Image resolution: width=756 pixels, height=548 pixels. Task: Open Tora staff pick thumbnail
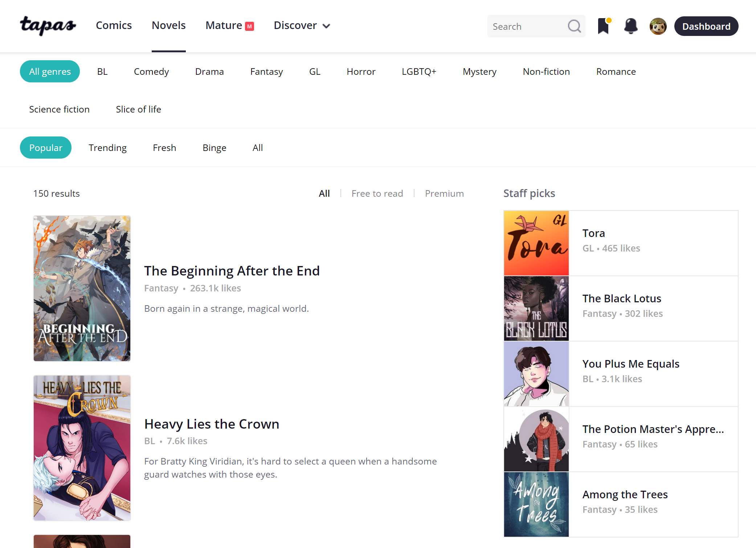click(x=536, y=243)
